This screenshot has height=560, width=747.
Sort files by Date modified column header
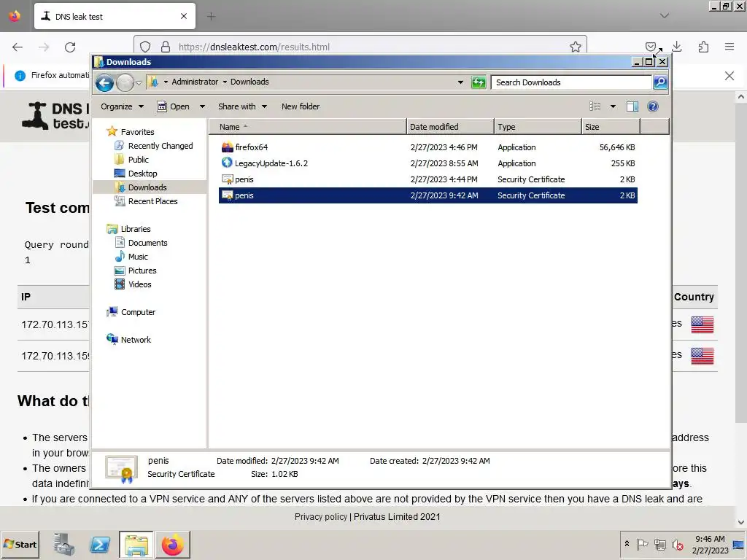click(x=450, y=127)
